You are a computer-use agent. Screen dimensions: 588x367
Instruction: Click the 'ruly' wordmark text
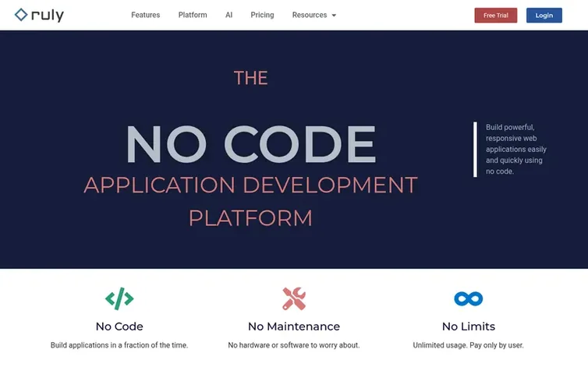(x=48, y=16)
